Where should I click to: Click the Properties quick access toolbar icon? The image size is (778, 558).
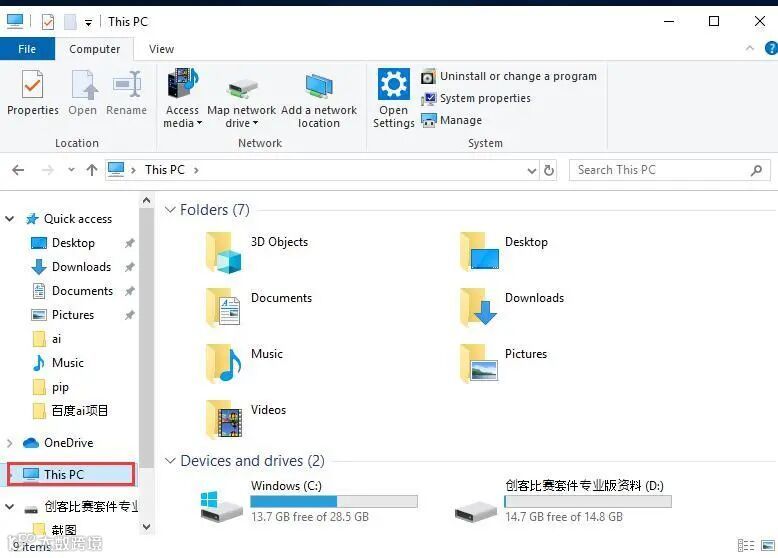tap(48, 22)
